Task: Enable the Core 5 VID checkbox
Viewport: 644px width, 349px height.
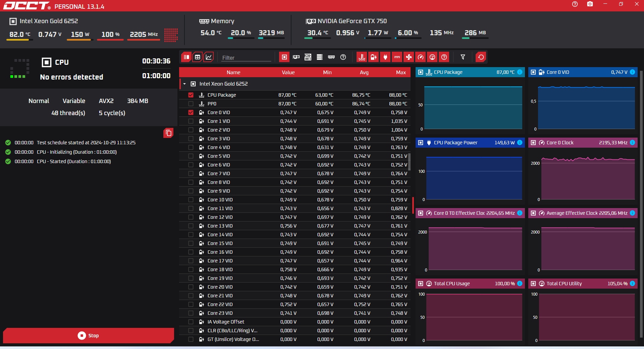Action: pos(191,156)
